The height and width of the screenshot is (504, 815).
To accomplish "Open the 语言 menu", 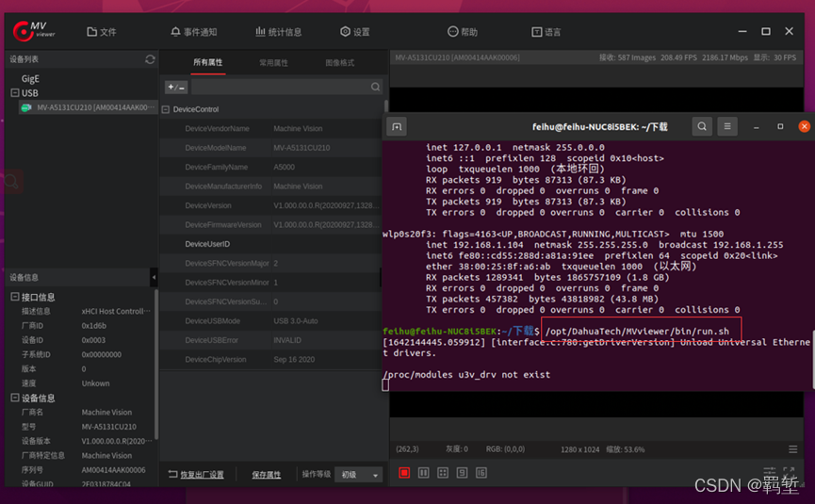I will pos(546,32).
